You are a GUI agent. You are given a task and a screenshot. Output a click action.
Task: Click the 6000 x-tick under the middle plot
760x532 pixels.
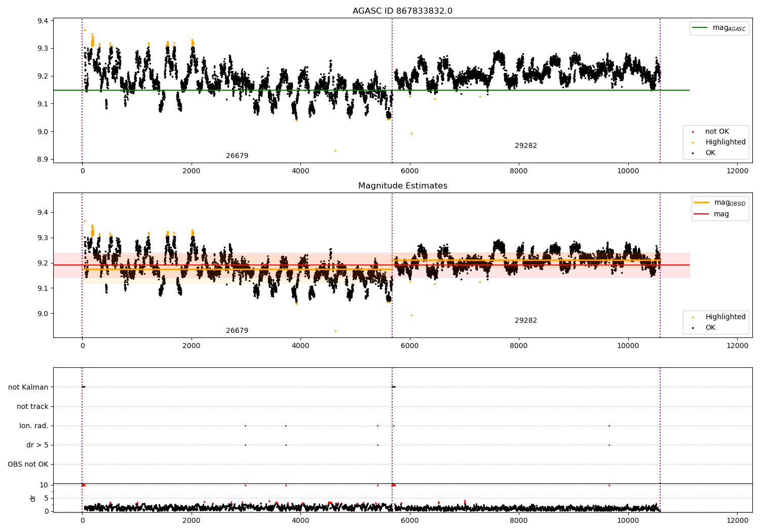click(x=410, y=346)
